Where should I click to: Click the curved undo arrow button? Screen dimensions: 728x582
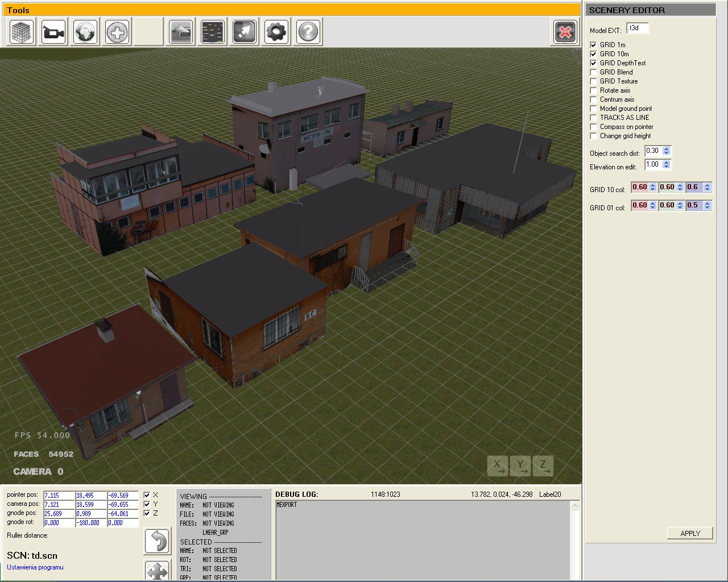coord(157,541)
